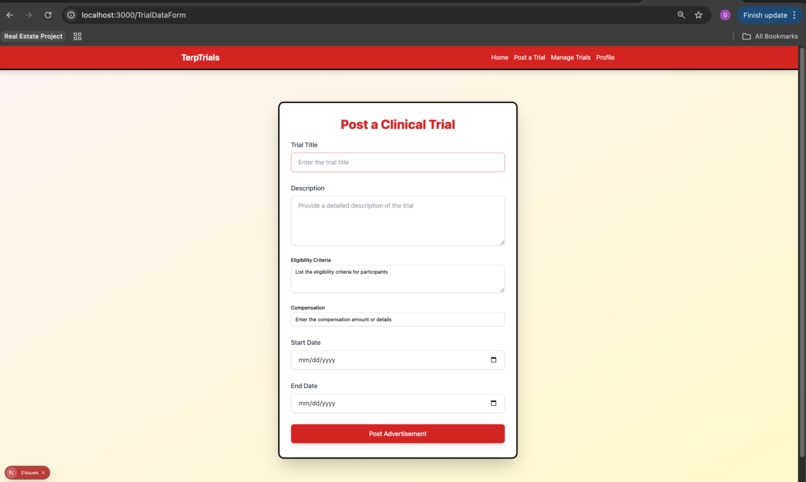806x482 pixels.
Task: Click the browser forward arrow
Action: click(x=29, y=15)
